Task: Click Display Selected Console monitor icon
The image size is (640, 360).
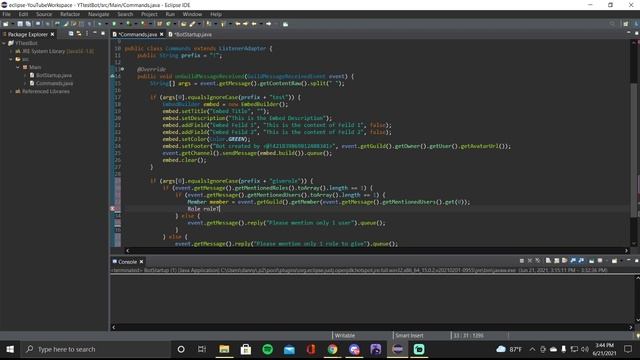Action: (600, 260)
